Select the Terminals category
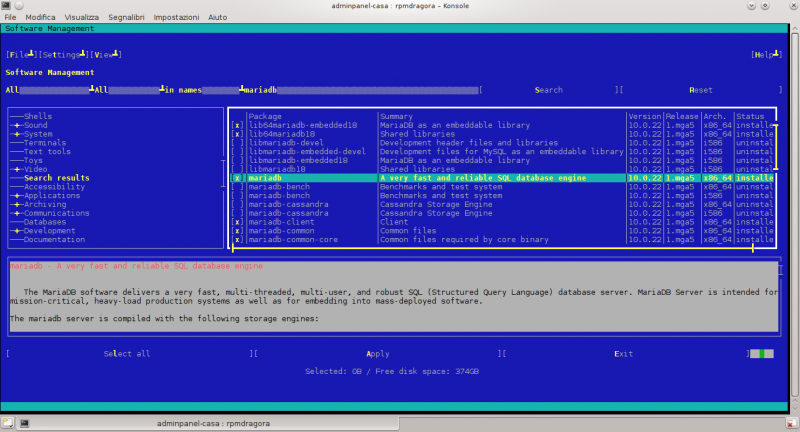This screenshot has height=432, width=800. click(45, 143)
